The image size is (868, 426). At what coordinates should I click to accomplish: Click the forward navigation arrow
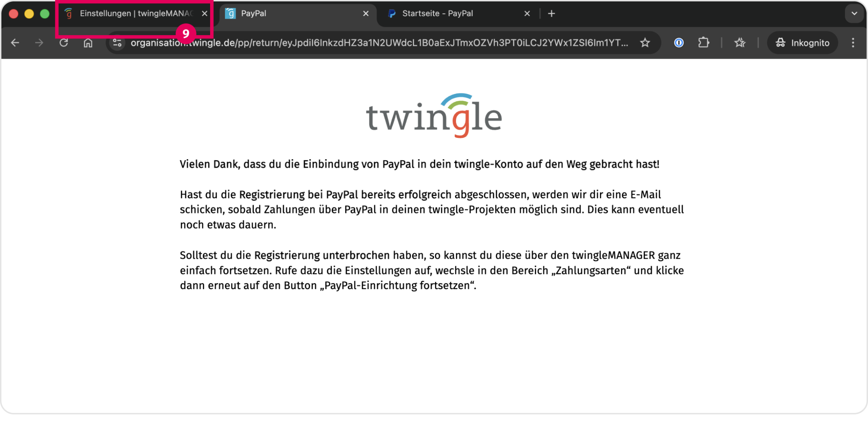(x=39, y=43)
